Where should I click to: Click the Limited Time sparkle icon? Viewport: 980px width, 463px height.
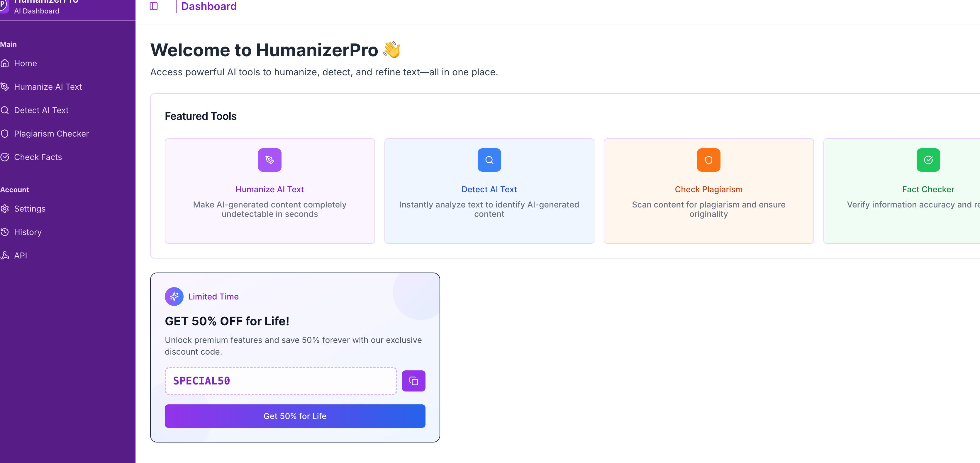click(x=174, y=297)
